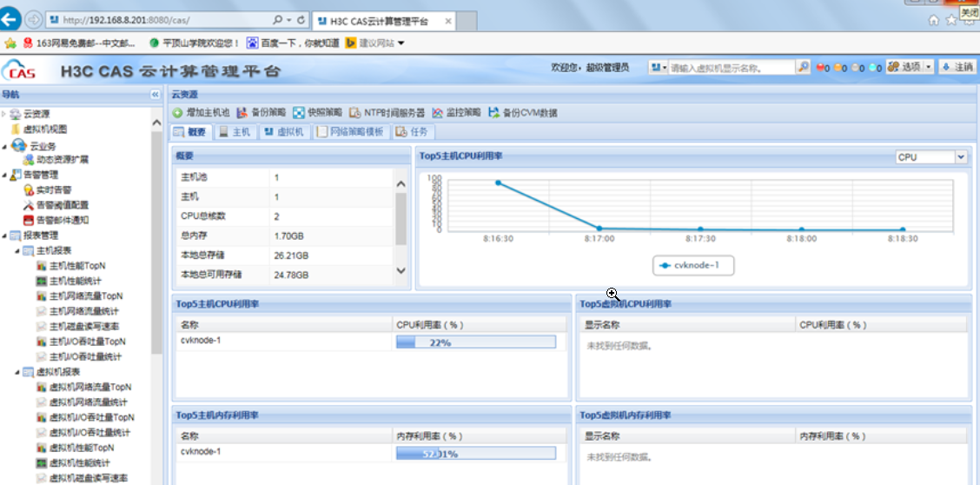Click the cvknode-1 CPU utilization bar
The height and width of the screenshot is (485, 980).
(475, 342)
